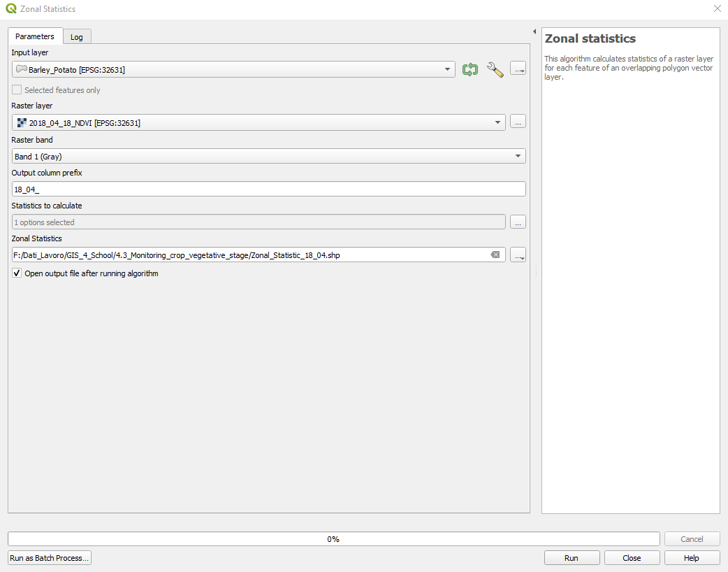Screen dimensions: 728x572
Task: Open statistics to calculate selection dialog
Action: 518,222
